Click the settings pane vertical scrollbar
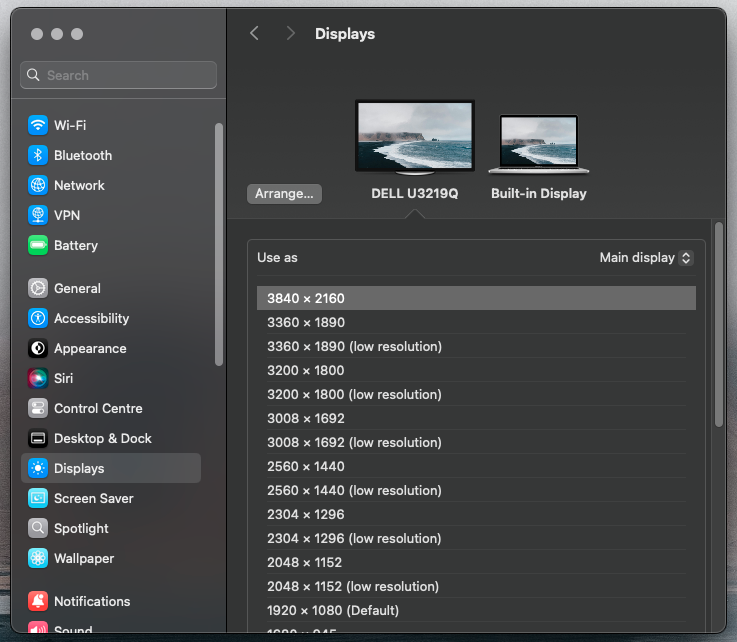This screenshot has width=737, height=642. pyautogui.click(x=719, y=324)
